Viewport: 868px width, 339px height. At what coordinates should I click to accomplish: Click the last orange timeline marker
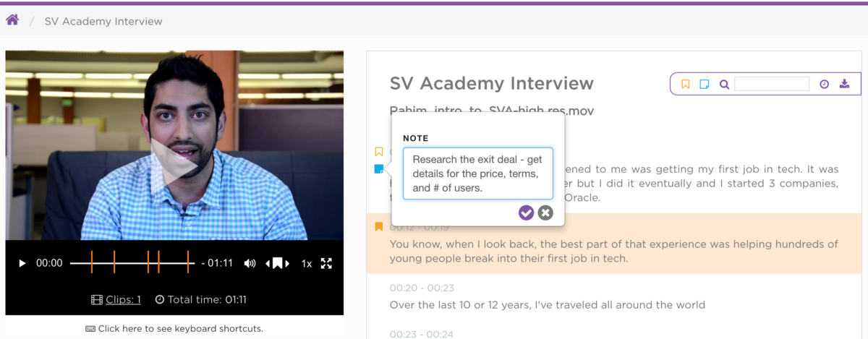[x=188, y=262]
